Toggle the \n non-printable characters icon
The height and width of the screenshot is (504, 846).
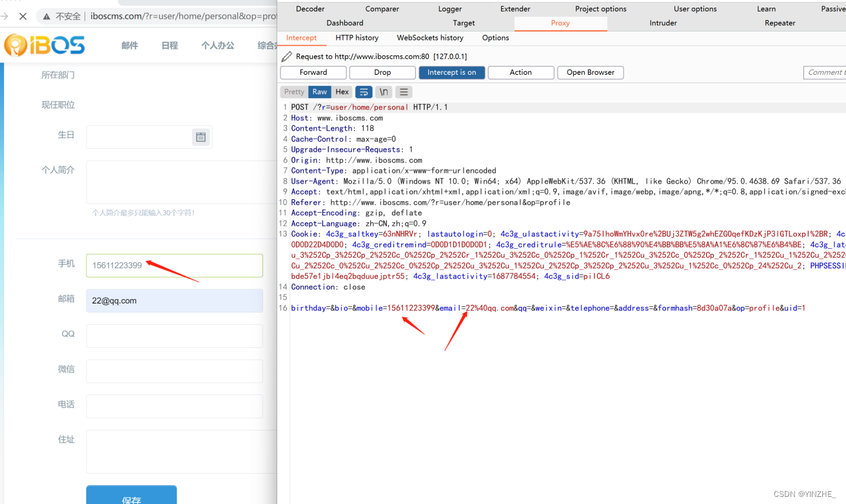(x=384, y=92)
